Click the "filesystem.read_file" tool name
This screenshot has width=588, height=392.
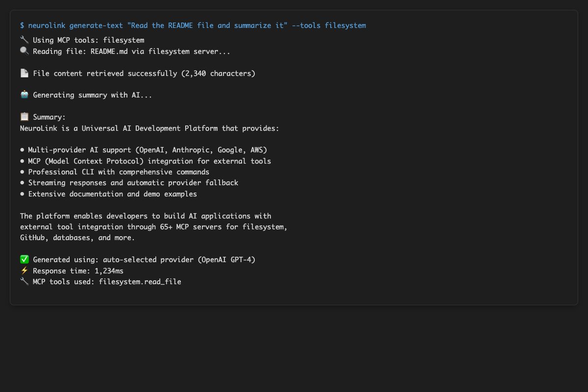[140, 282]
